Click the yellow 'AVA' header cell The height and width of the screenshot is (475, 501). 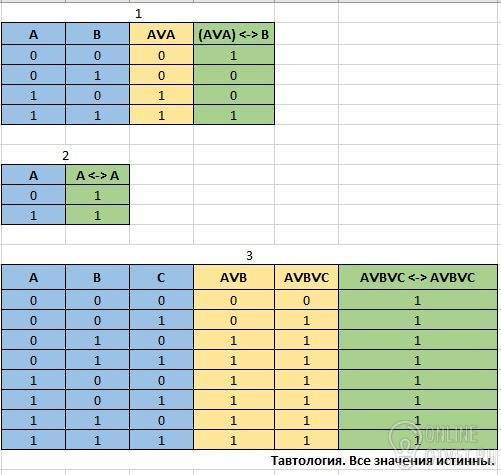pyautogui.click(x=161, y=34)
